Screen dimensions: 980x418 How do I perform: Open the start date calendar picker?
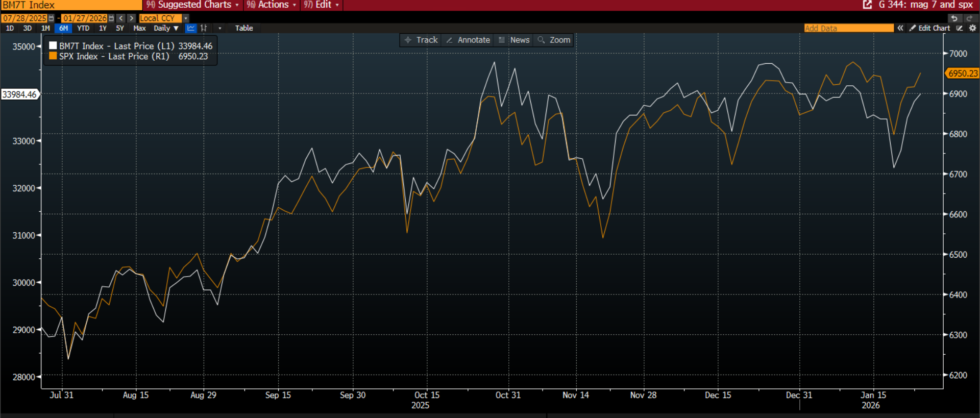[51, 18]
